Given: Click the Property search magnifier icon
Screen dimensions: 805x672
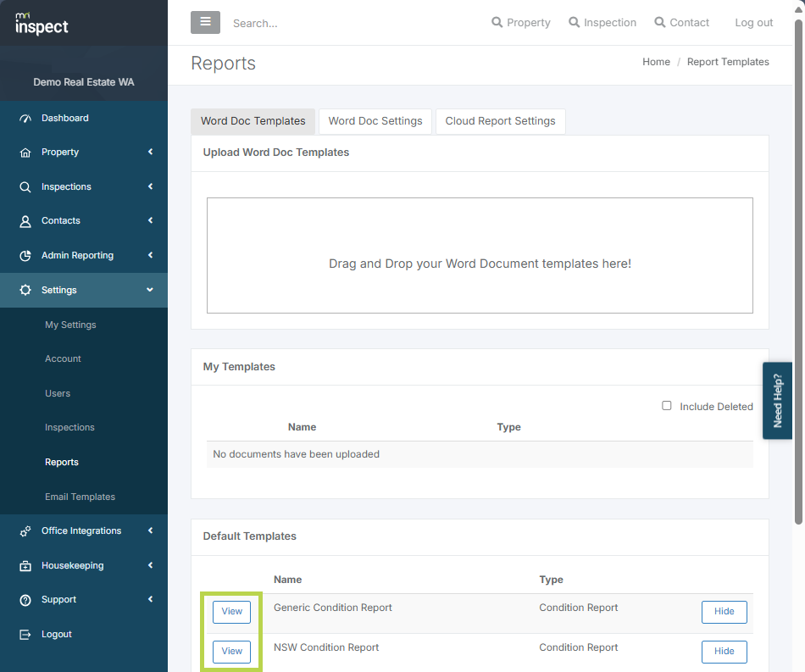Looking at the screenshot, I should pyautogui.click(x=497, y=22).
